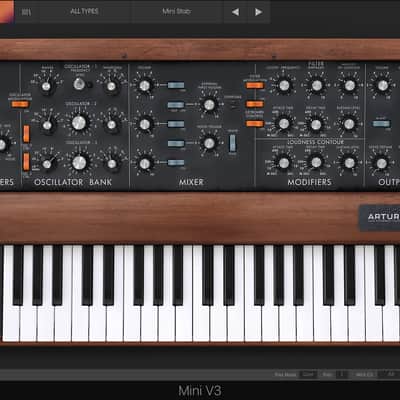Click the MODIFIERS section label
Image resolution: width=400 pixels, height=400 pixels.
pyautogui.click(x=309, y=182)
